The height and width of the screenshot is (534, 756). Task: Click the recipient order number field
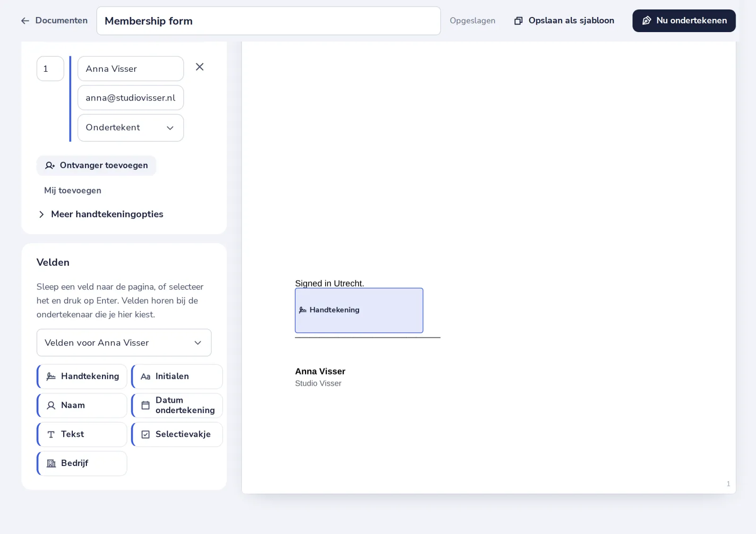(50, 69)
